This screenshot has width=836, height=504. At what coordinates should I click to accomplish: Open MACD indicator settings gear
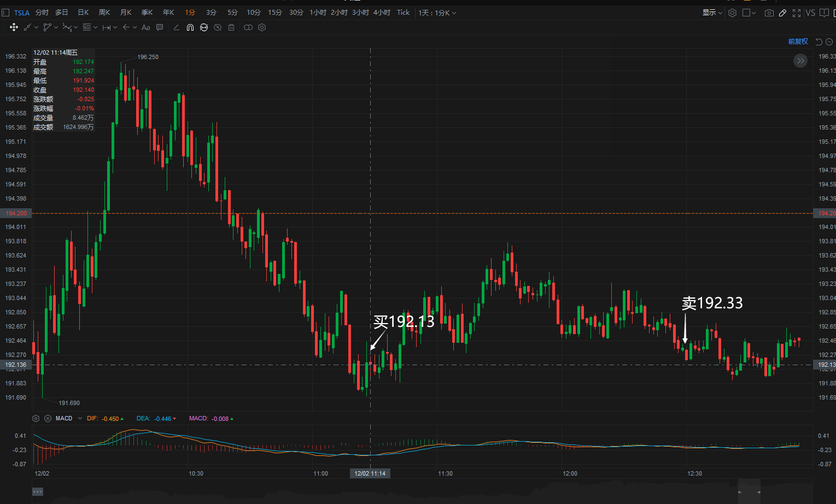click(x=36, y=418)
